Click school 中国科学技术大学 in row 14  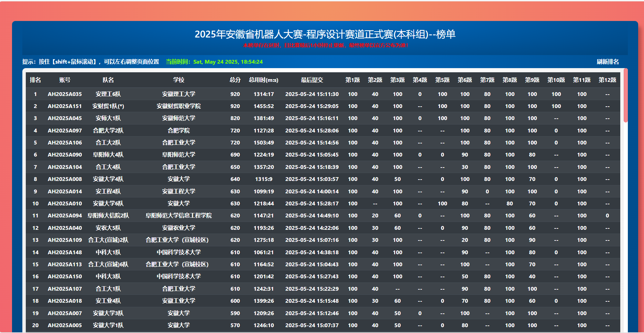coord(178,252)
